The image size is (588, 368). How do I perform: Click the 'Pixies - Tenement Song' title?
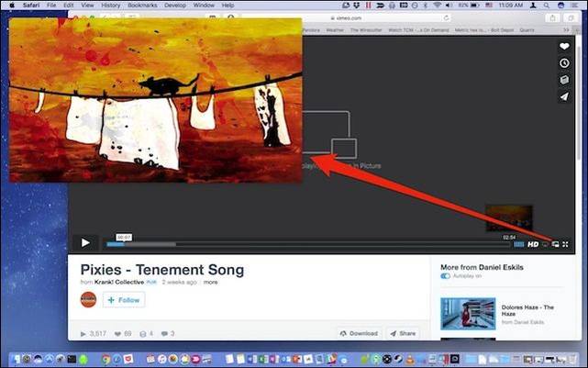click(162, 270)
